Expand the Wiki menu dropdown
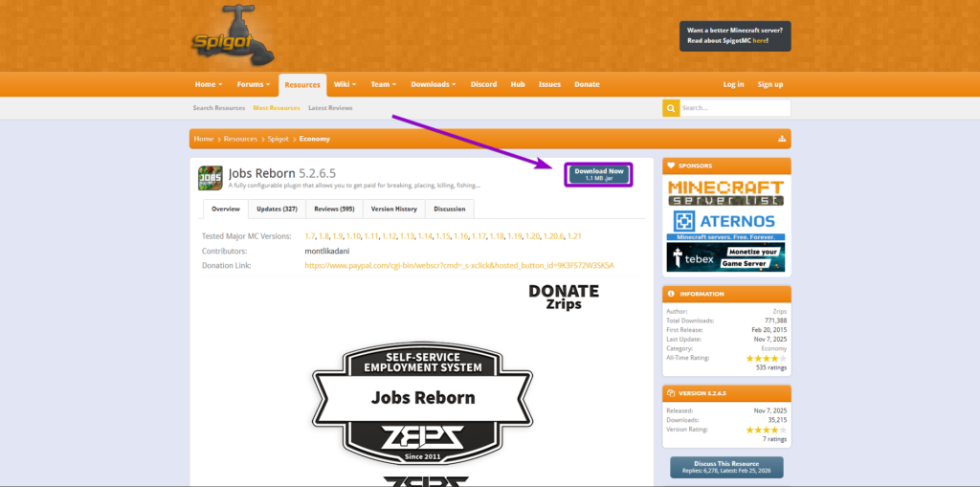 pos(345,84)
